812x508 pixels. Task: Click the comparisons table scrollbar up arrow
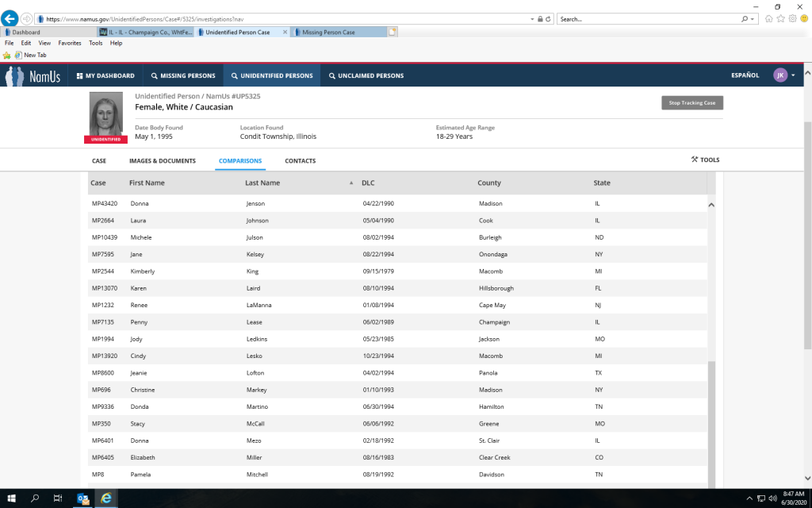click(x=710, y=205)
